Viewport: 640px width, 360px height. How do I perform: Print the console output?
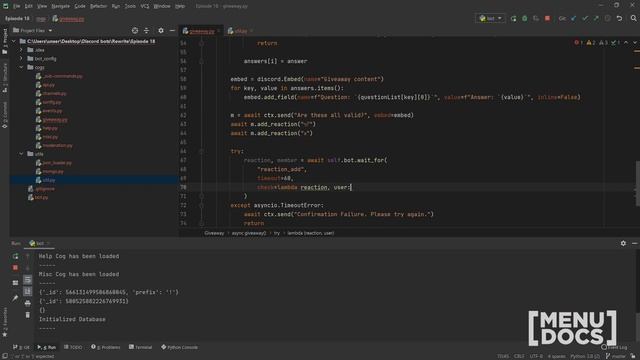coord(27,303)
